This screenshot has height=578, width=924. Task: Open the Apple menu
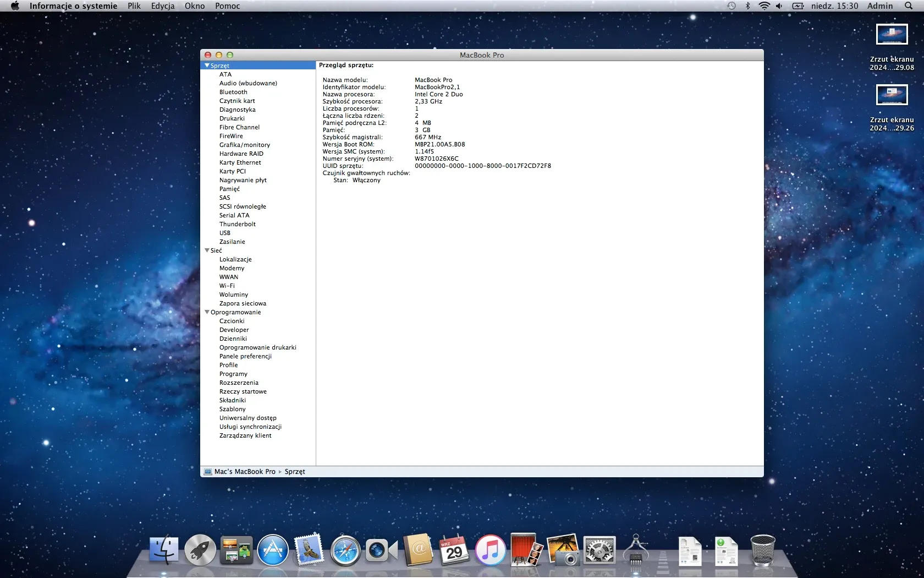pyautogui.click(x=15, y=6)
